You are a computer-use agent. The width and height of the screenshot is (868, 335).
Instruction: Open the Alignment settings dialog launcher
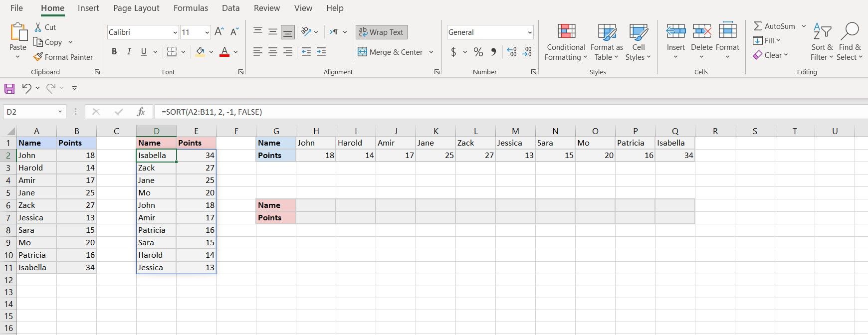[437, 72]
